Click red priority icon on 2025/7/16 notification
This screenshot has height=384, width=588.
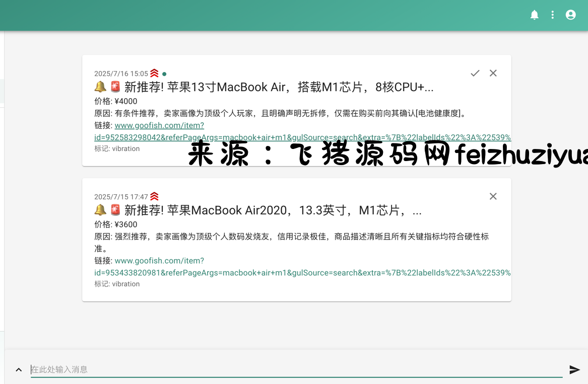(154, 73)
